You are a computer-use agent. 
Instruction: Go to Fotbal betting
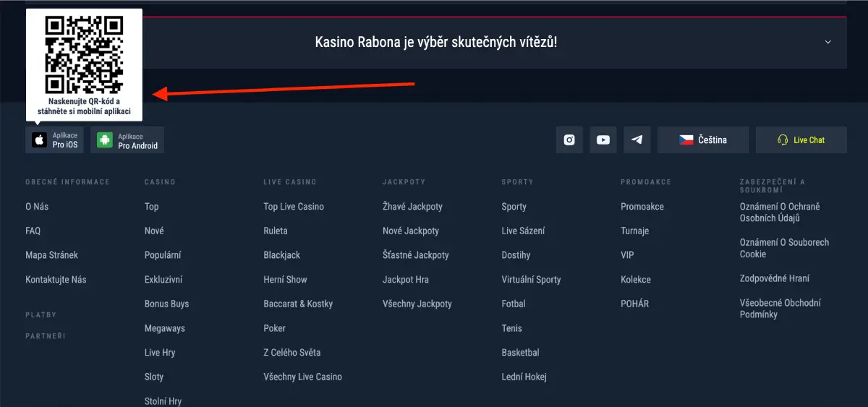[514, 304]
